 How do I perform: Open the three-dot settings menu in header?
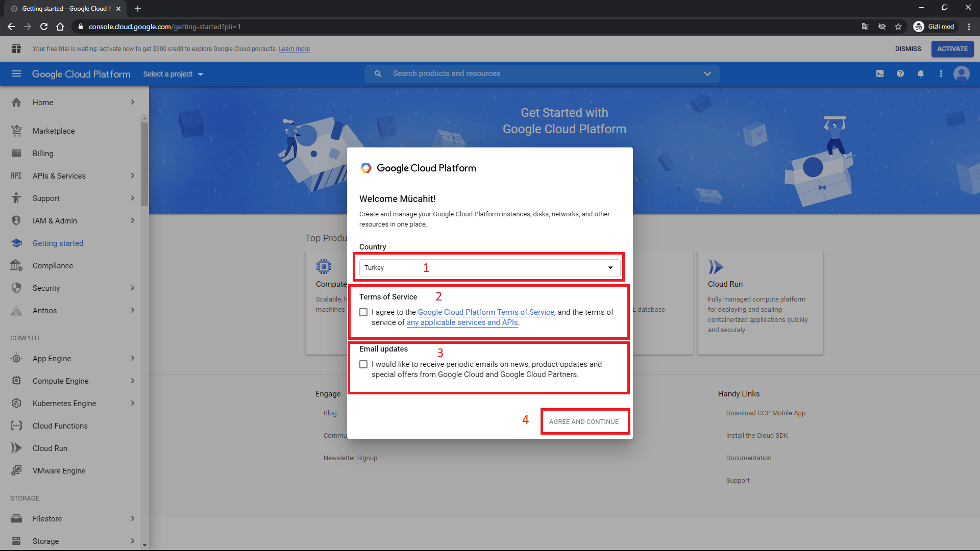pyautogui.click(x=941, y=74)
